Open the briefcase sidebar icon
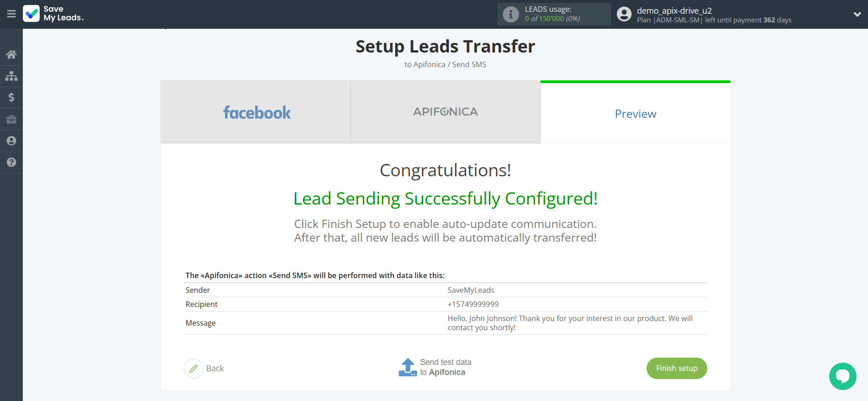The height and width of the screenshot is (401, 868). tap(11, 119)
